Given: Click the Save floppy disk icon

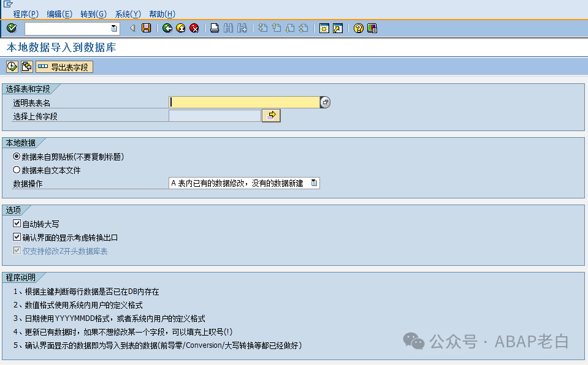Looking at the screenshot, I should (147, 28).
